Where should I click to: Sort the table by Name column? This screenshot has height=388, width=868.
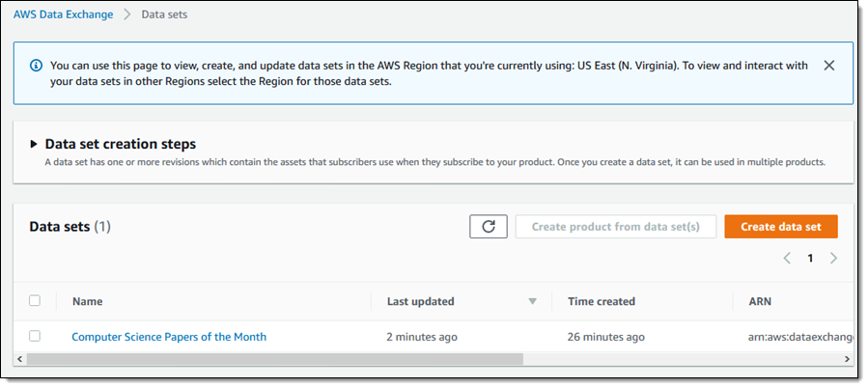tap(87, 301)
